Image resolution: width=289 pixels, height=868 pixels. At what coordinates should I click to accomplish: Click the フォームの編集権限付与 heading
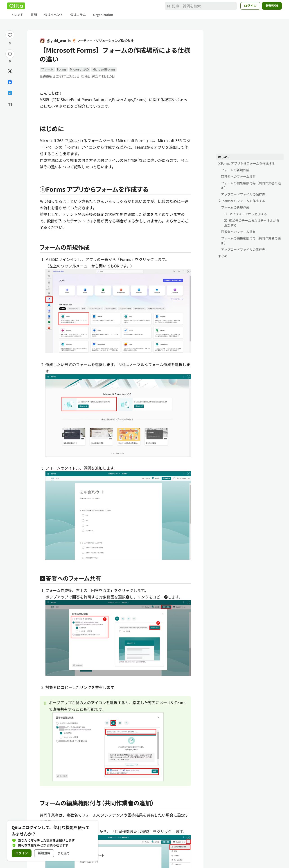[96, 803]
